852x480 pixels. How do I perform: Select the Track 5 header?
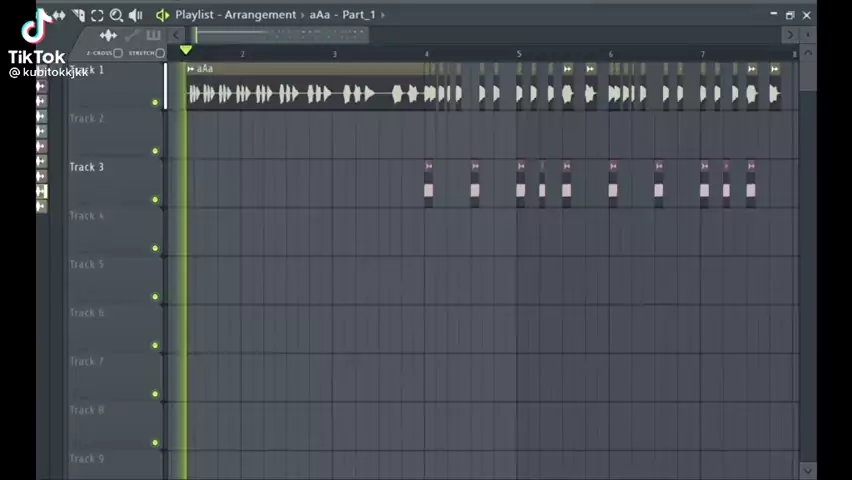tap(116, 280)
